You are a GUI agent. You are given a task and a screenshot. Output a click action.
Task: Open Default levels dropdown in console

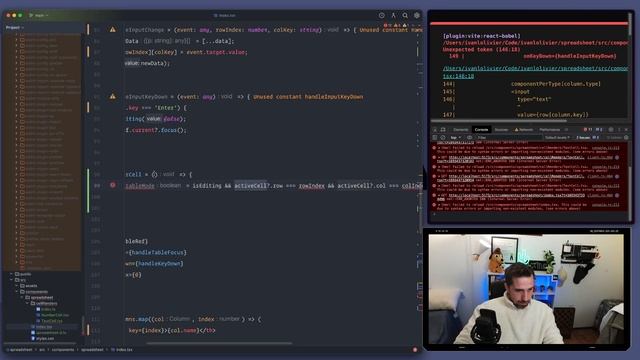[x=557, y=138]
